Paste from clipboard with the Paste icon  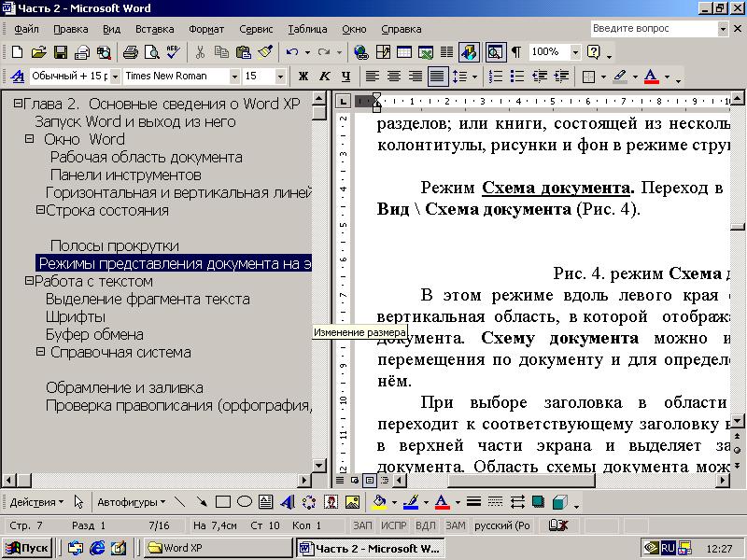click(x=244, y=52)
